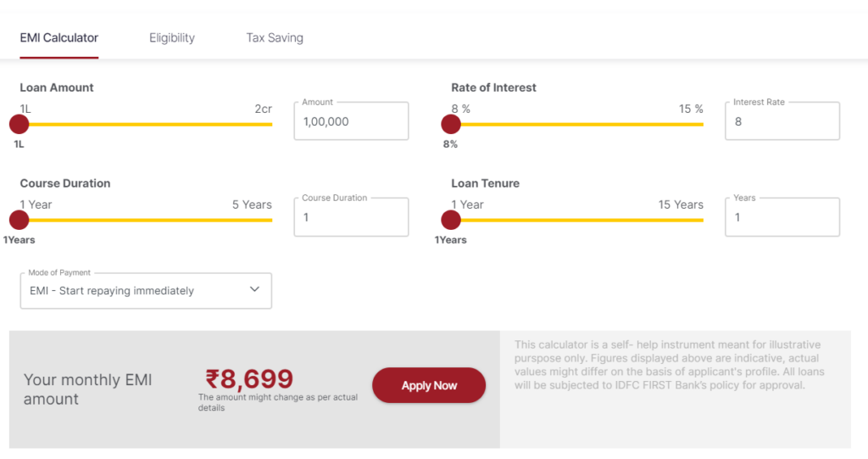
Task: Click the Apply Now button
Action: [429, 385]
